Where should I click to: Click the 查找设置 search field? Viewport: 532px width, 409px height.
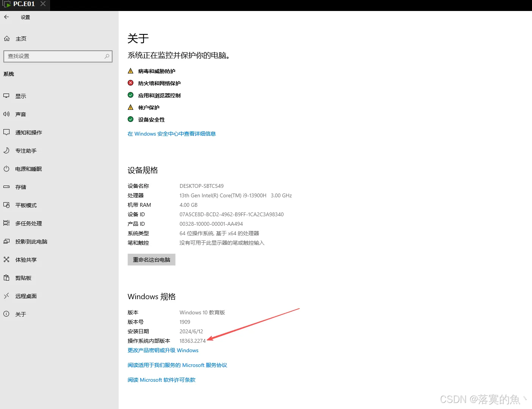point(58,56)
